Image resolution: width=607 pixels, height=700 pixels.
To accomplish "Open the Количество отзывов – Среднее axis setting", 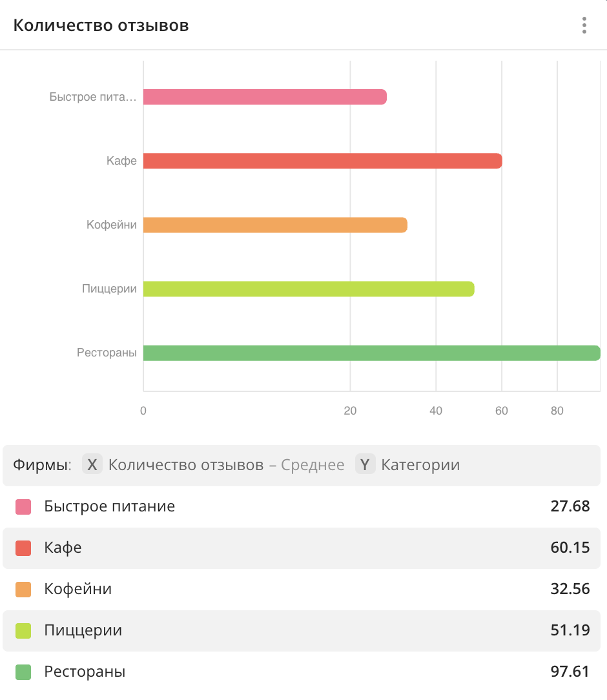I will point(226,465).
